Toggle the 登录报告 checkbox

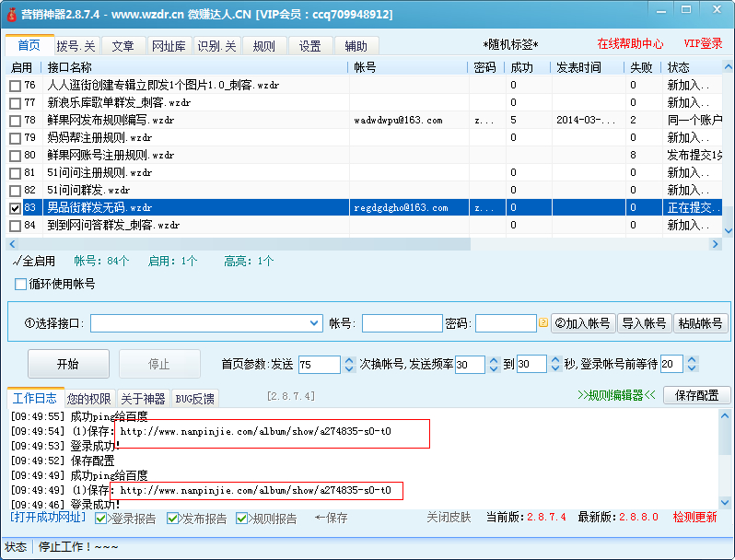[x=101, y=519]
